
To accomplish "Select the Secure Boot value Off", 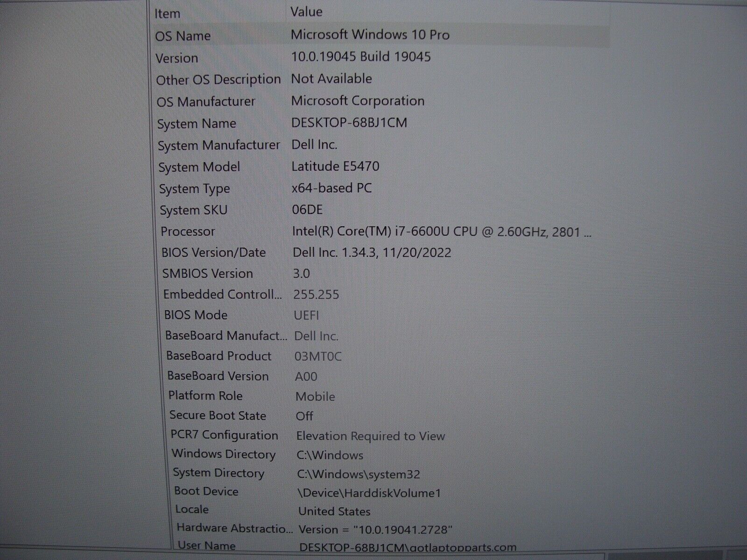I will click(304, 416).
